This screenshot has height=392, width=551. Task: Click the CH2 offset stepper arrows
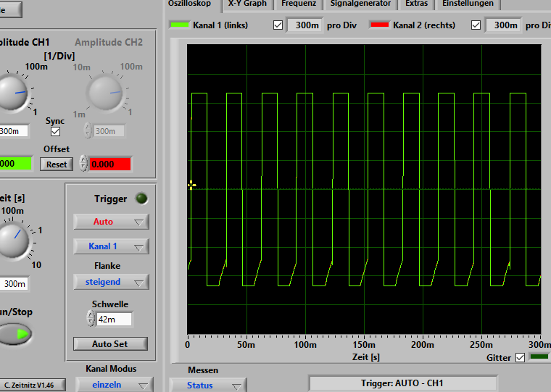click(x=83, y=164)
